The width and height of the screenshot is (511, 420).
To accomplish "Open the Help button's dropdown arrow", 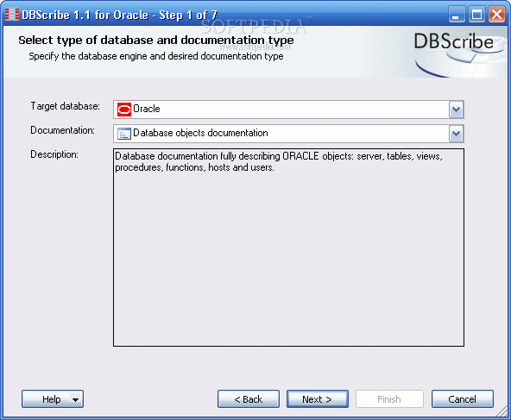I will pyautogui.click(x=76, y=399).
